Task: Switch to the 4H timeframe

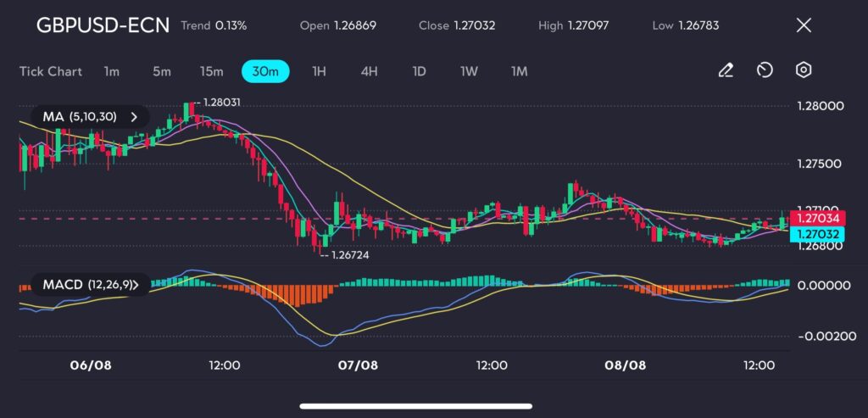Action: click(369, 71)
